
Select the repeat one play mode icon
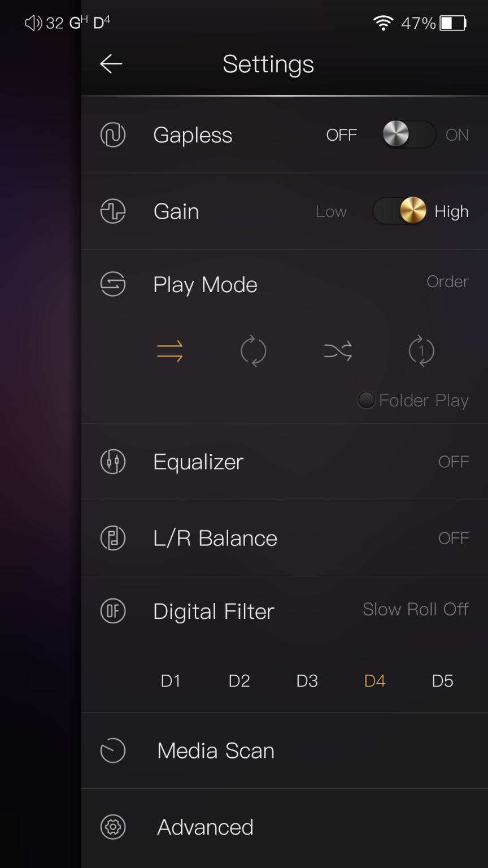coord(421,351)
